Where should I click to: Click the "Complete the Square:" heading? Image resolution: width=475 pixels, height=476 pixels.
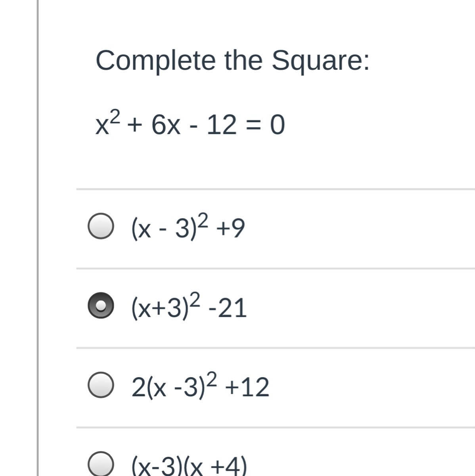[233, 60]
